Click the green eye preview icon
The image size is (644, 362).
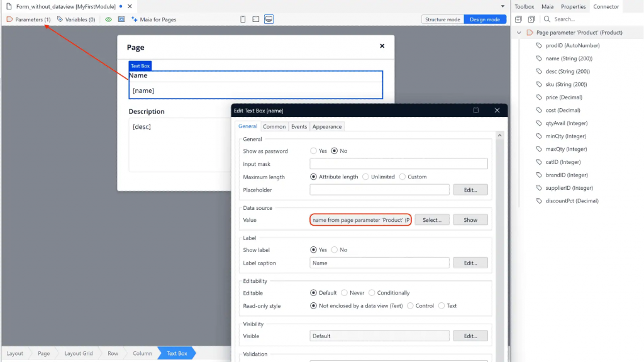pyautogui.click(x=109, y=19)
